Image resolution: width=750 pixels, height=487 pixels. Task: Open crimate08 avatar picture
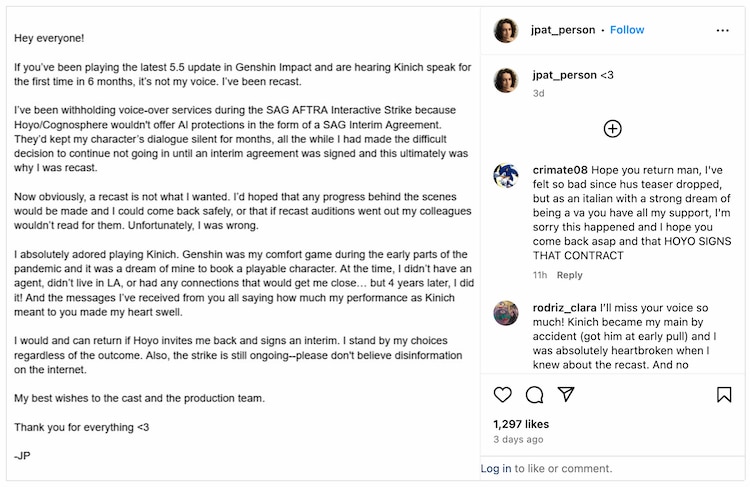pos(506,176)
